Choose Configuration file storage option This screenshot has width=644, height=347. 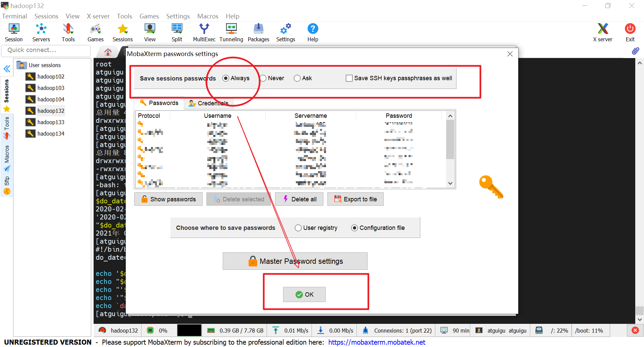click(x=378, y=228)
